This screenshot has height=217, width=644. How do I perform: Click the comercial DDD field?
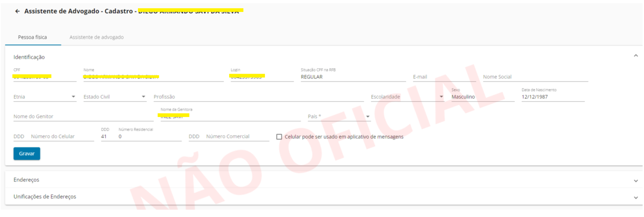pyautogui.click(x=194, y=136)
